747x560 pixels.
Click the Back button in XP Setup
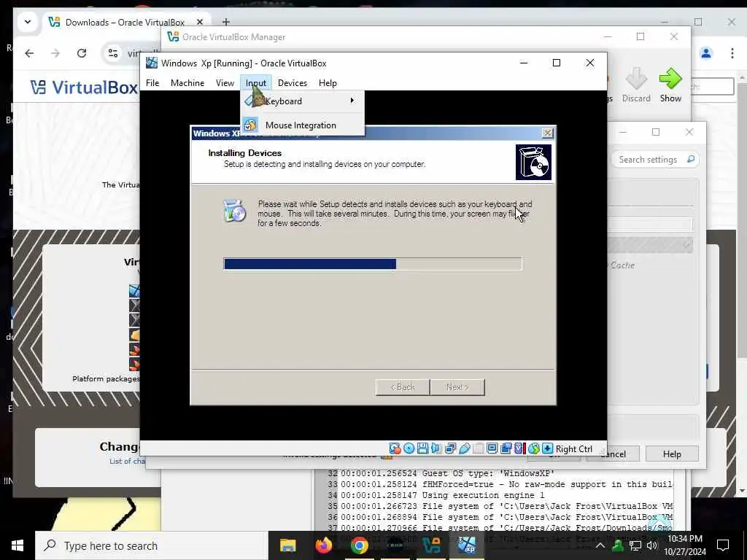[403, 387]
